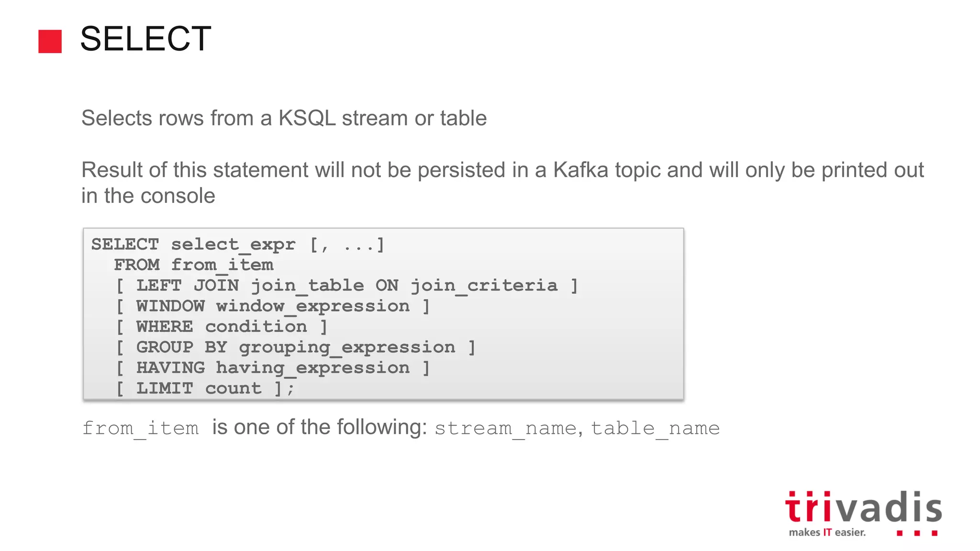Viewport: 980px width, 551px height.
Task: Click the three red dots under the logo
Action: pos(917,533)
